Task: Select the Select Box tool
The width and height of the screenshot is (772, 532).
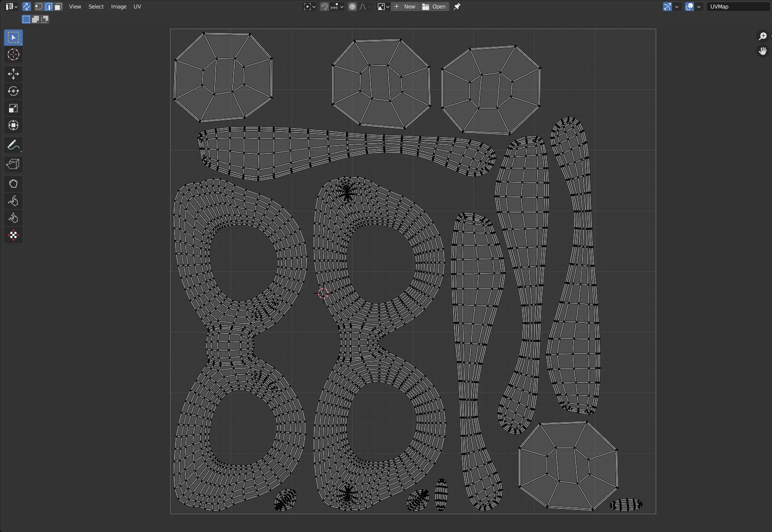Action: (13, 37)
